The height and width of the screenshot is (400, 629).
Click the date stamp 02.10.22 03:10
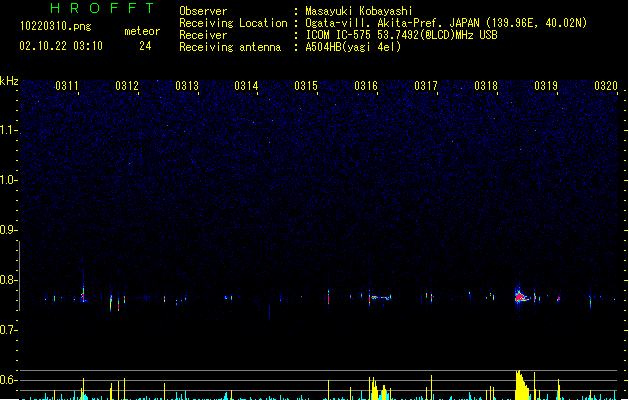(x=61, y=46)
